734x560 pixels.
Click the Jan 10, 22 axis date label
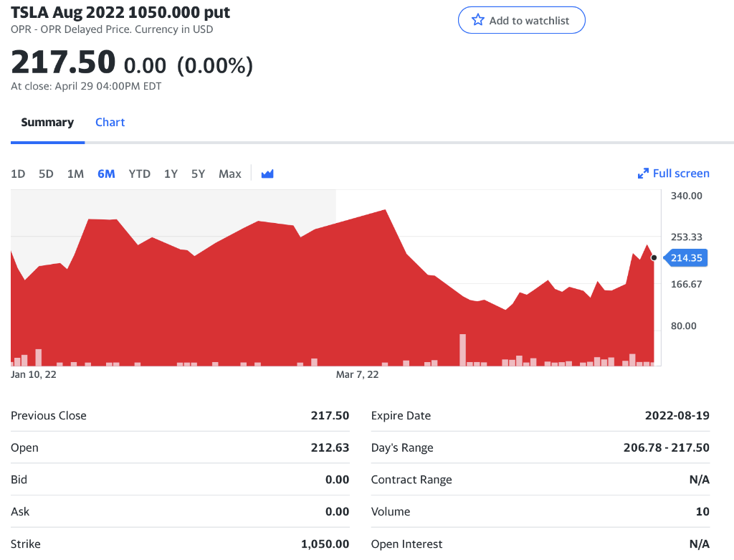coord(33,374)
